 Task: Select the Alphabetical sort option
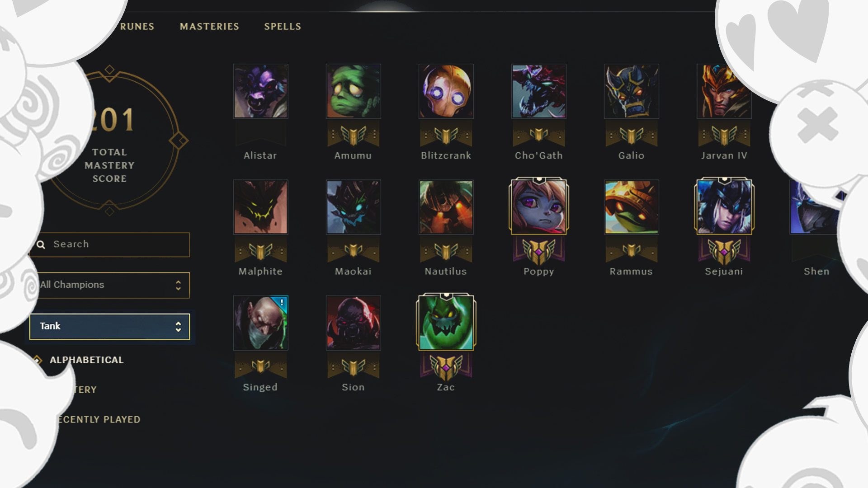tap(86, 360)
